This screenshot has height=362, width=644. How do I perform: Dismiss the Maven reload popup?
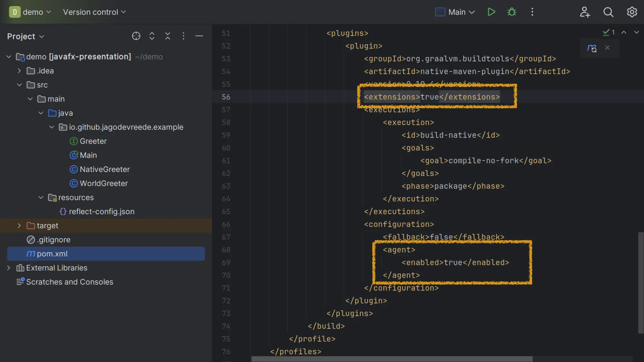tap(607, 48)
